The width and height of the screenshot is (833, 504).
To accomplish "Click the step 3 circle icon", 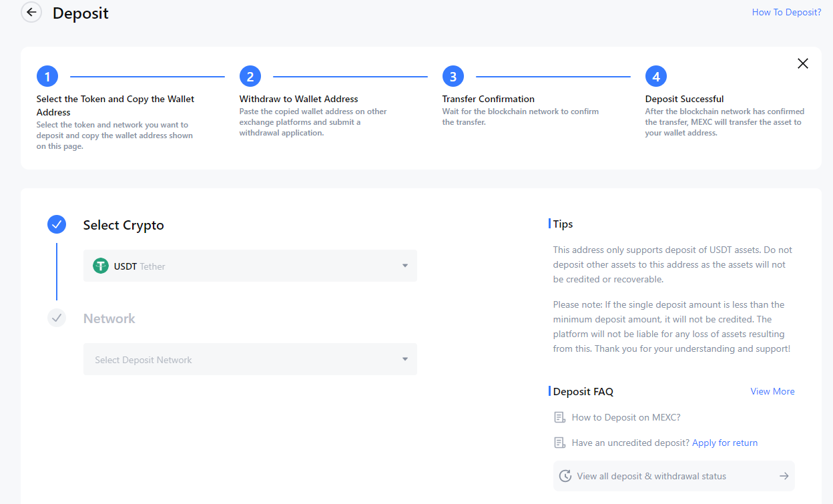I will tap(453, 77).
